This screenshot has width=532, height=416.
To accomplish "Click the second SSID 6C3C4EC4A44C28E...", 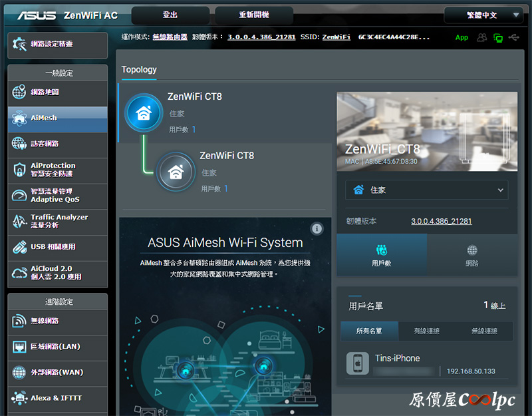I will point(394,37).
